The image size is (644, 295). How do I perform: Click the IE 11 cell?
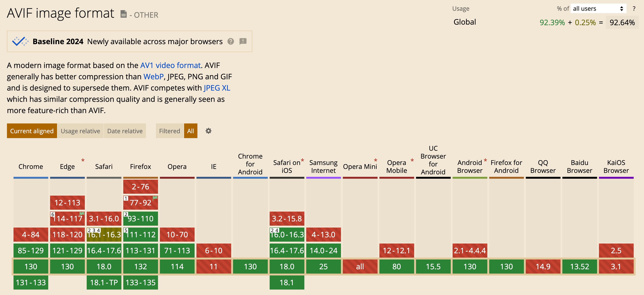214,266
